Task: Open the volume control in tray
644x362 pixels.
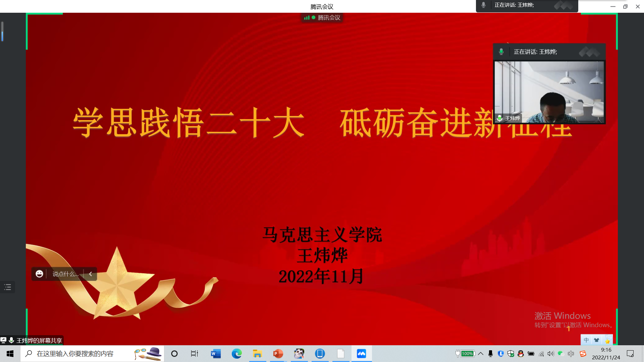Action: (x=550, y=354)
